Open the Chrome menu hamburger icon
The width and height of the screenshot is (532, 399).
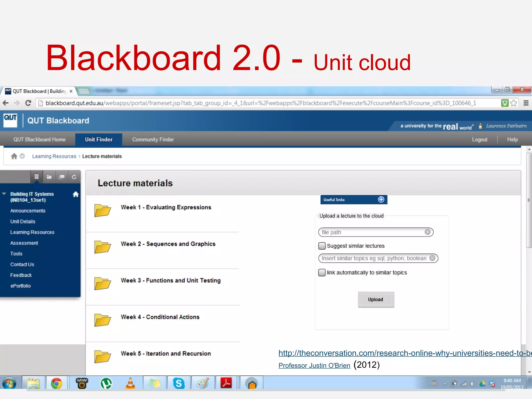(526, 103)
